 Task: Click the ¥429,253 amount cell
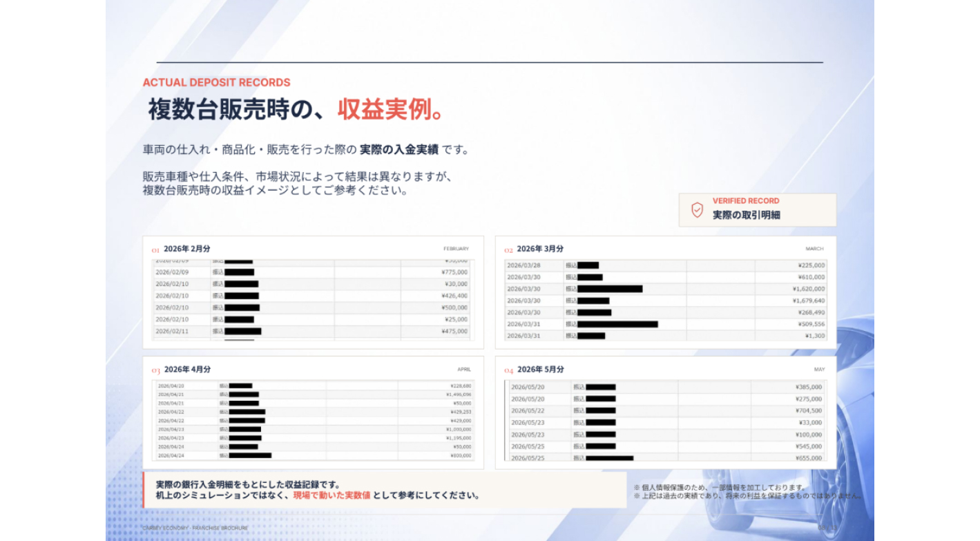click(461, 412)
